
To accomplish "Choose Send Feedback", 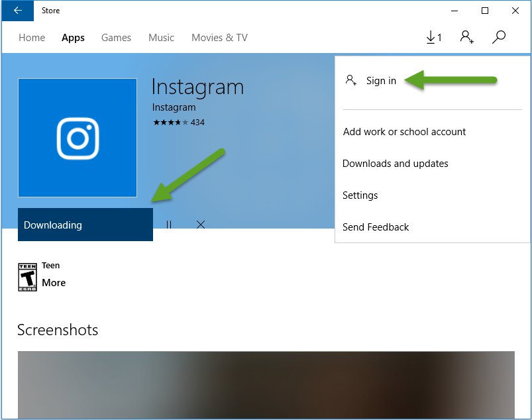I will tap(376, 227).
